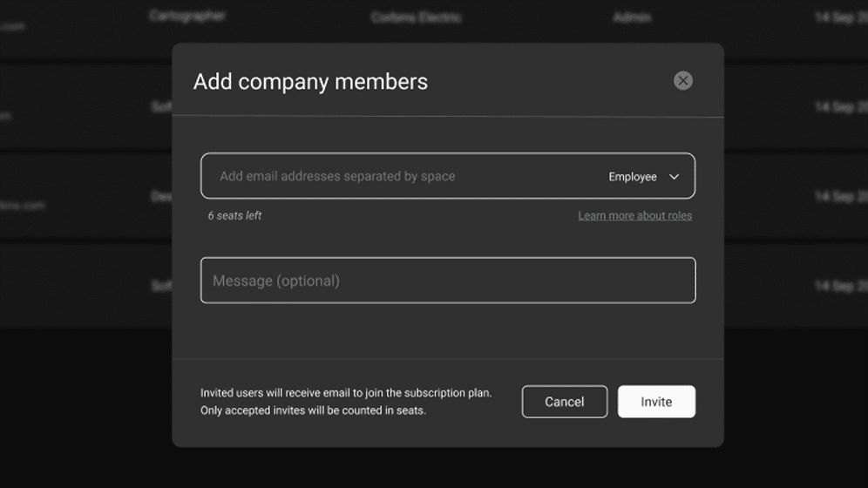Select the '6 seats left' text
868x488 pixels.
point(234,216)
